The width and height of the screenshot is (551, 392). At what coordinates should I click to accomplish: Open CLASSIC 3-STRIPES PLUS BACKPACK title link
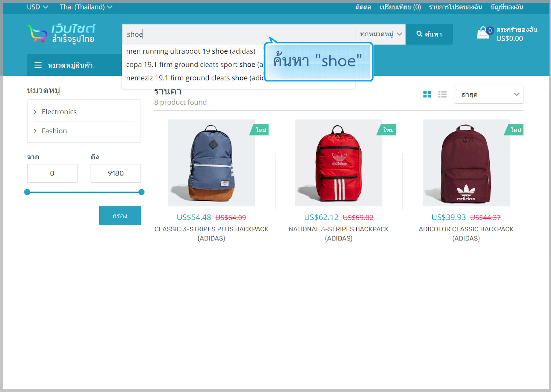click(x=211, y=234)
